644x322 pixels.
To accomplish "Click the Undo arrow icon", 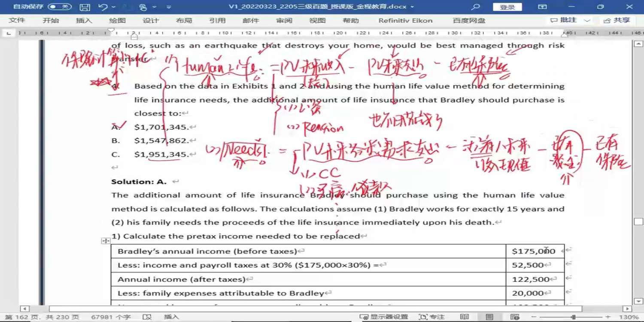I will 102,7.
